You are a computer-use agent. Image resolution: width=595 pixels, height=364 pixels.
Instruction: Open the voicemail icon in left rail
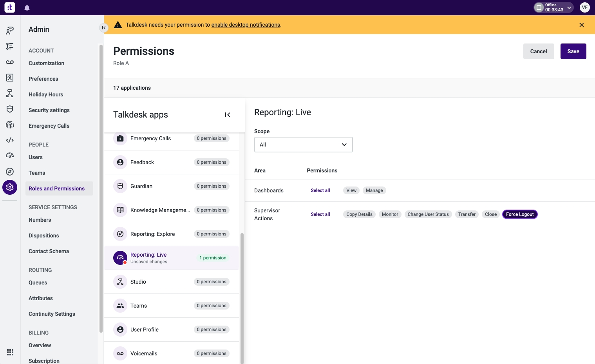[x=10, y=62]
